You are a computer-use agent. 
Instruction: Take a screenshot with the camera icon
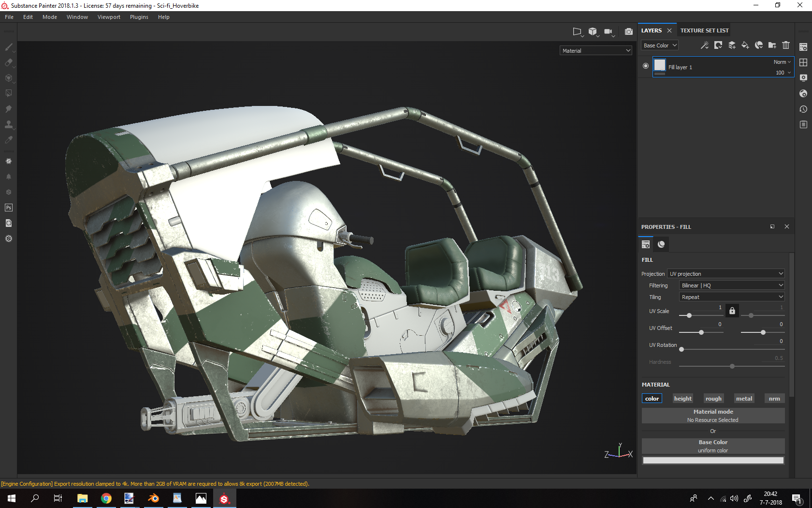628,31
